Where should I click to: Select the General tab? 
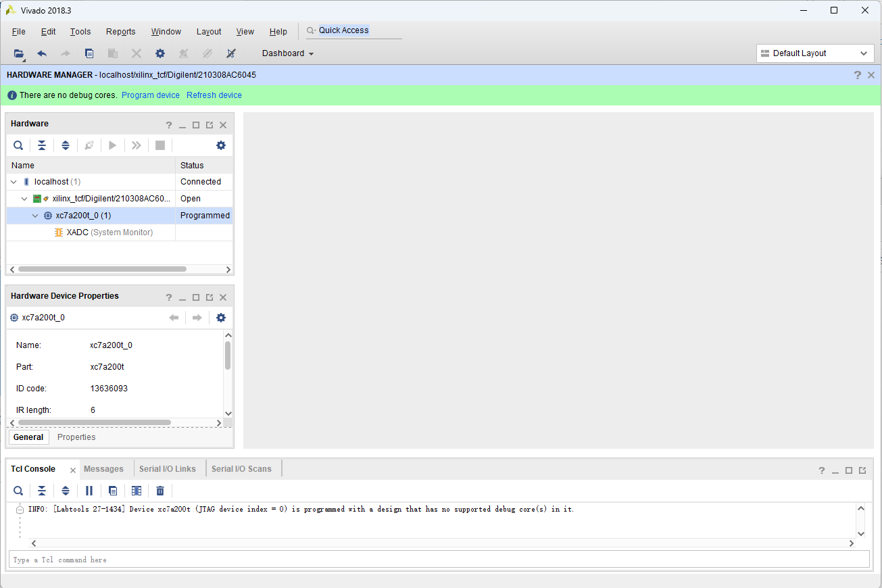point(28,437)
